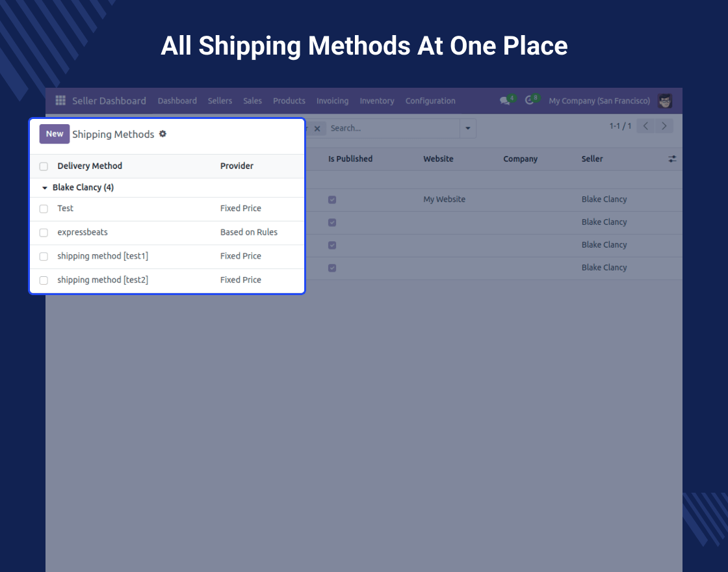Remove the search filter with the X icon
This screenshot has height=572, width=728.
click(x=317, y=129)
